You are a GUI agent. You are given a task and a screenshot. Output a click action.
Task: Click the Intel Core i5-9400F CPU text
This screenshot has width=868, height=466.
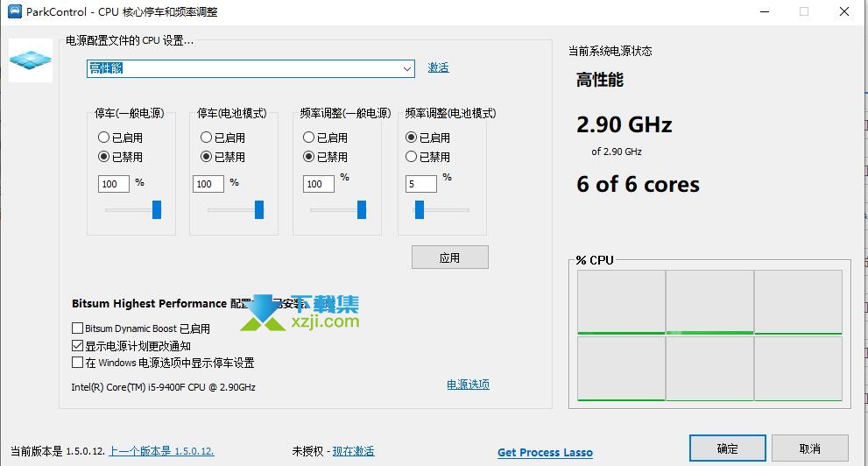pos(163,387)
